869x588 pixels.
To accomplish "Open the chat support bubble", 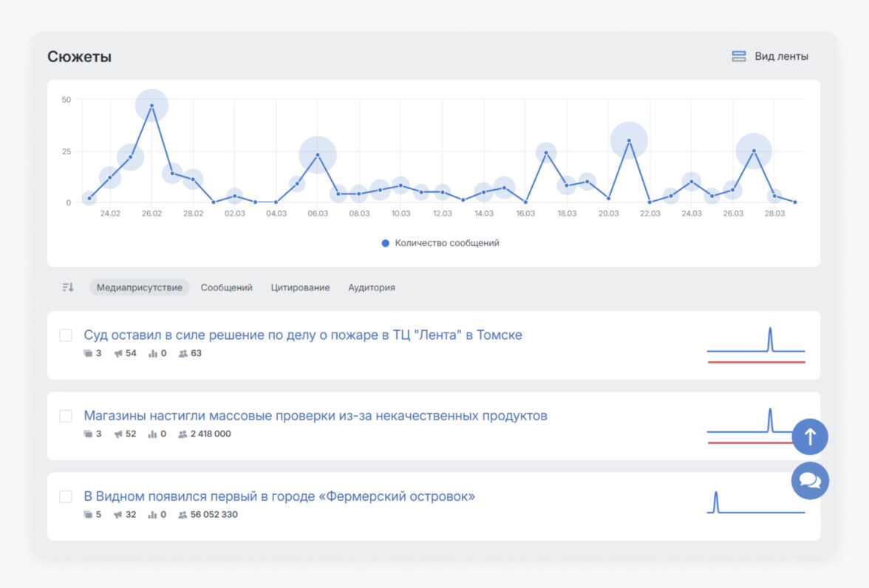I will click(810, 481).
